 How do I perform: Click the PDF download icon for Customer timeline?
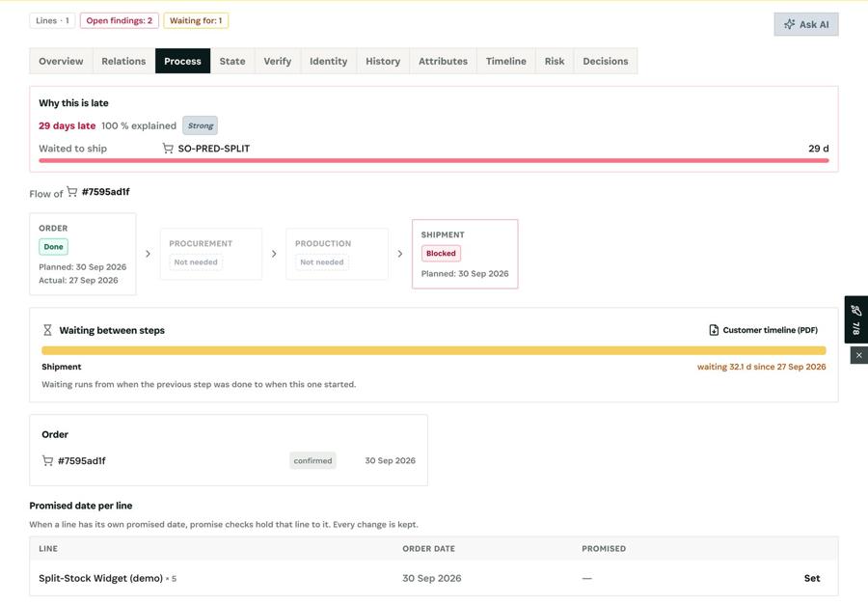[714, 330]
